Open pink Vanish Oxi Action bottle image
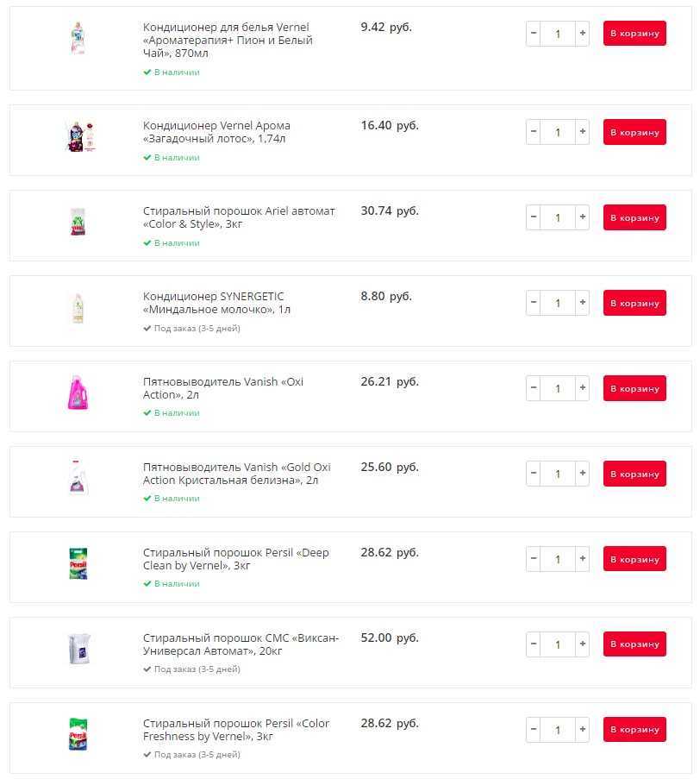 coord(78,393)
